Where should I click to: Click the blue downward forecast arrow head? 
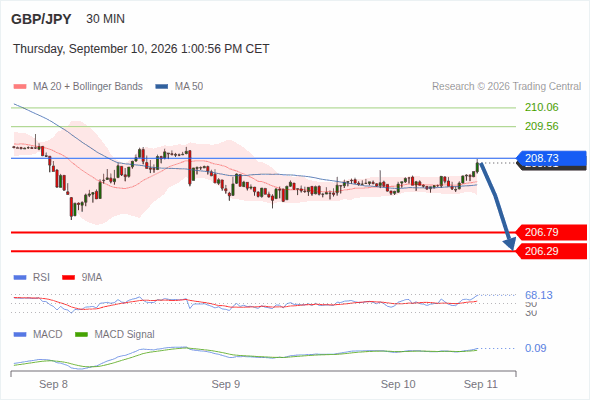[x=511, y=244]
